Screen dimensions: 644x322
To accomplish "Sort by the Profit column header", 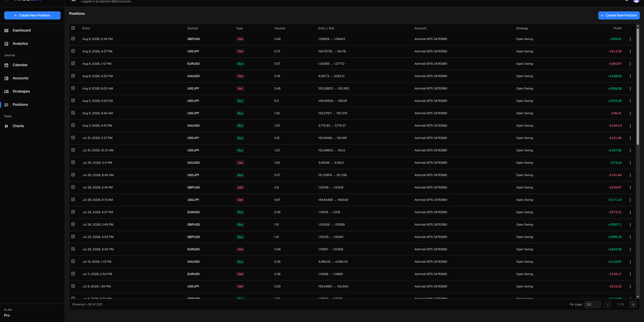I will 618,29.
